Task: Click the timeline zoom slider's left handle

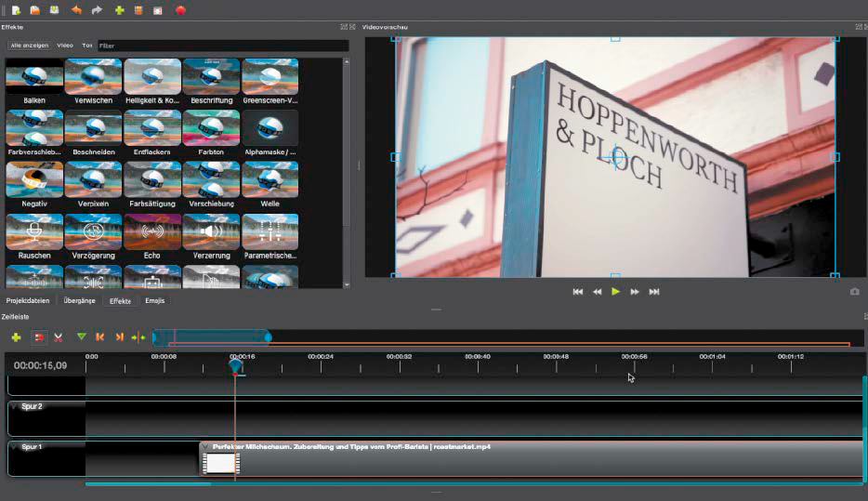Action: (x=155, y=336)
